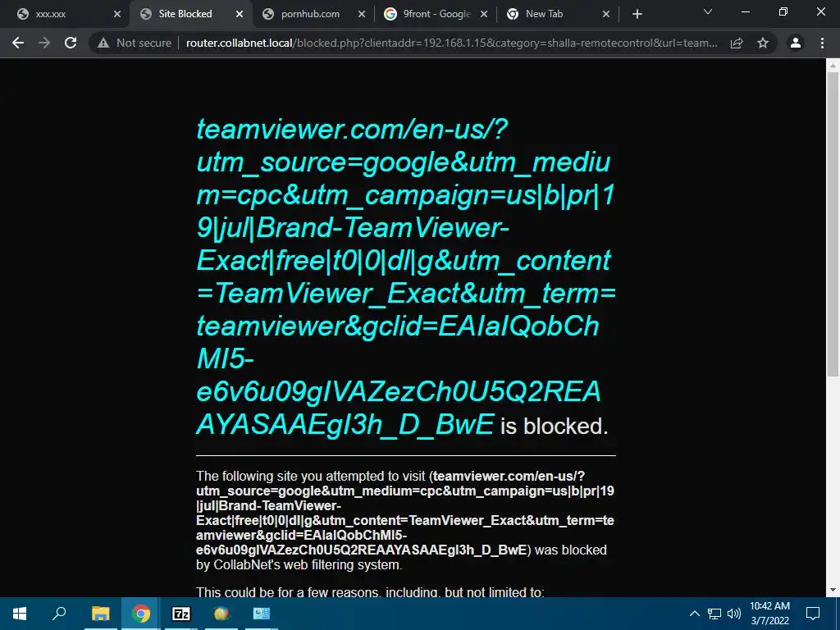The height and width of the screenshot is (630, 840).
Task: Close the 9front - Google tab
Action: point(484,14)
